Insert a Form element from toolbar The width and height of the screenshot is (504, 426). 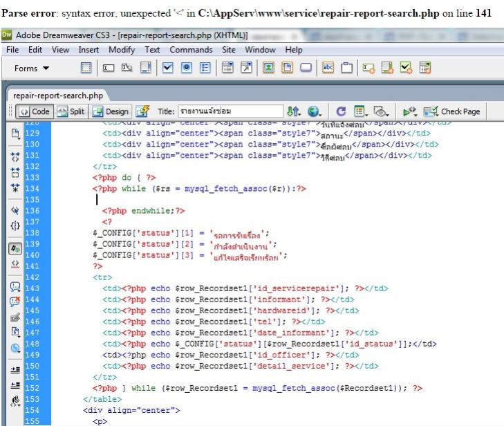coord(86,68)
